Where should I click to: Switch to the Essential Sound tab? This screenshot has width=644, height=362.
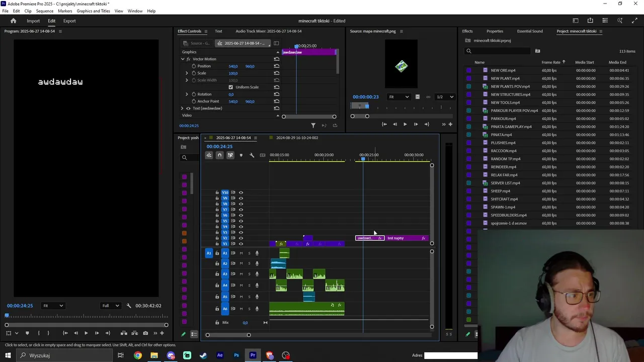tap(530, 31)
